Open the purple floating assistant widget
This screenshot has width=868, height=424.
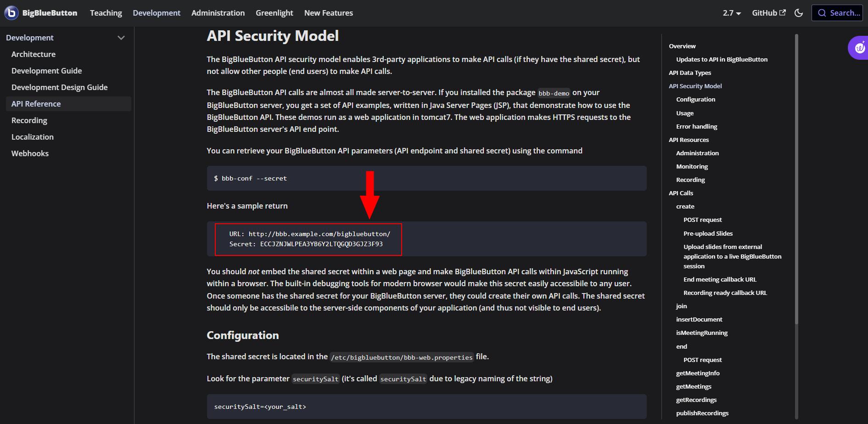pos(858,48)
